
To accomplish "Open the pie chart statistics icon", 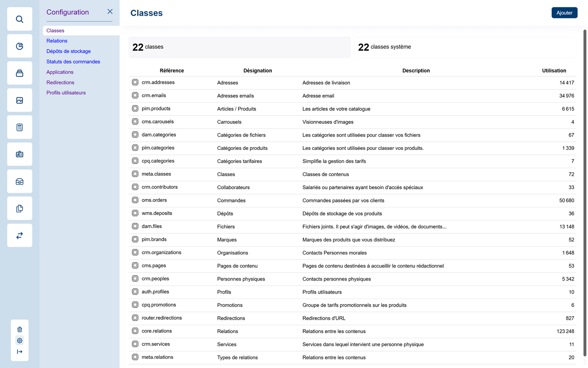I will click(x=20, y=46).
